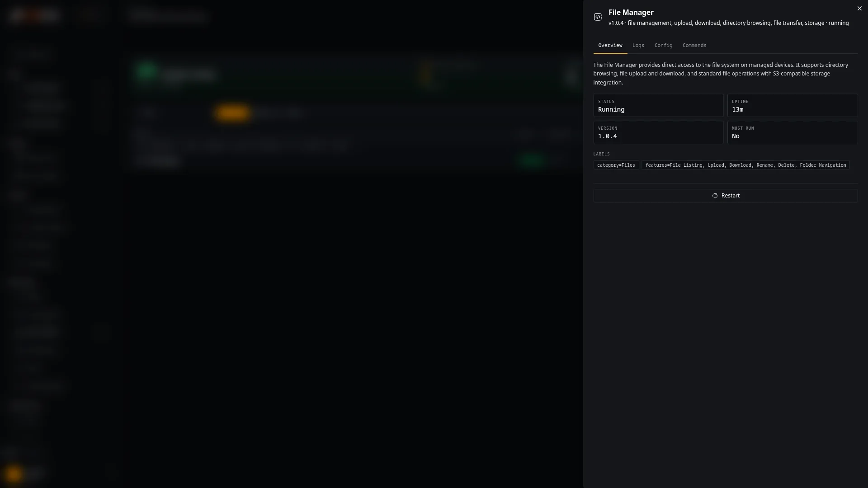Open the Commands tab
The image size is (868, 488).
pos(694,46)
